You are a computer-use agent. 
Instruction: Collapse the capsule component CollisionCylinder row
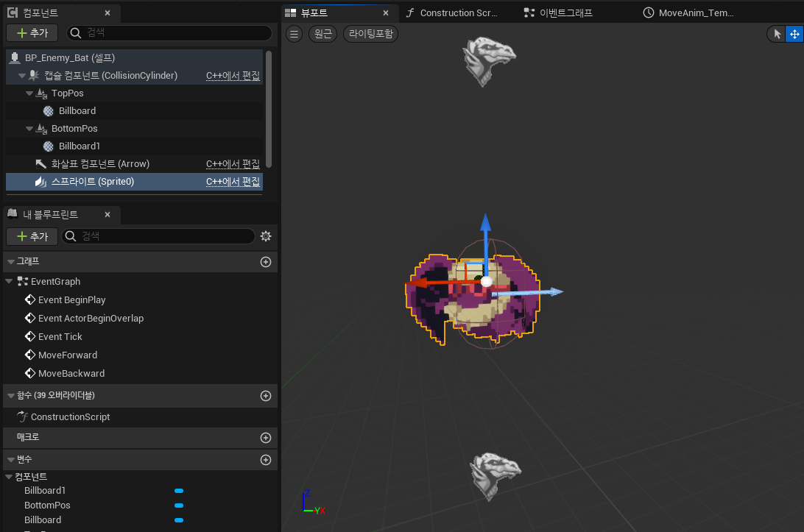point(21,76)
